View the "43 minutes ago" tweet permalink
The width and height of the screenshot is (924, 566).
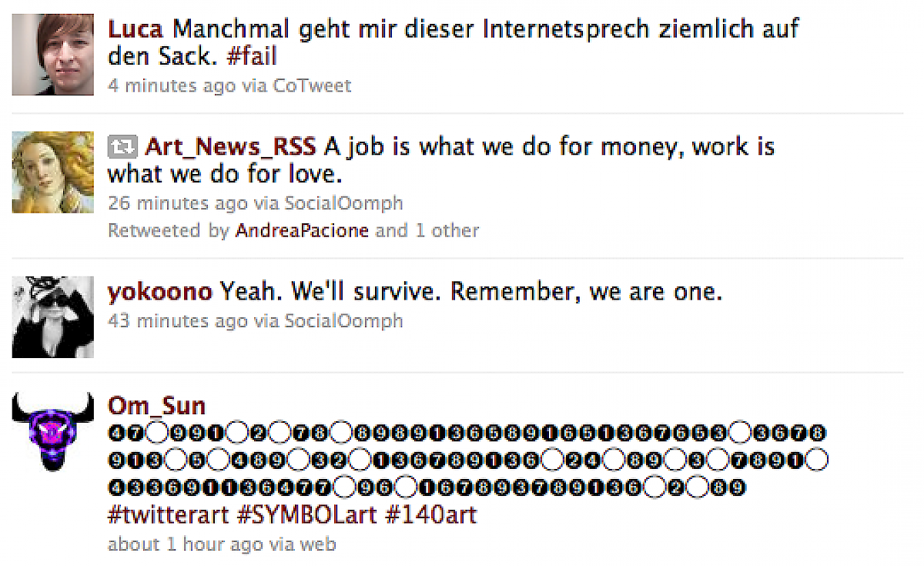tap(177, 320)
